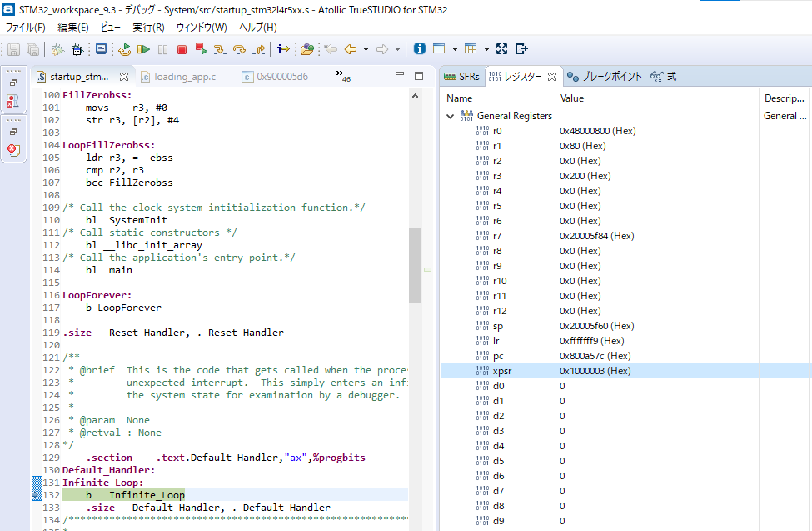Switch to the loading_app.c tab
812x531 pixels.
click(178, 77)
